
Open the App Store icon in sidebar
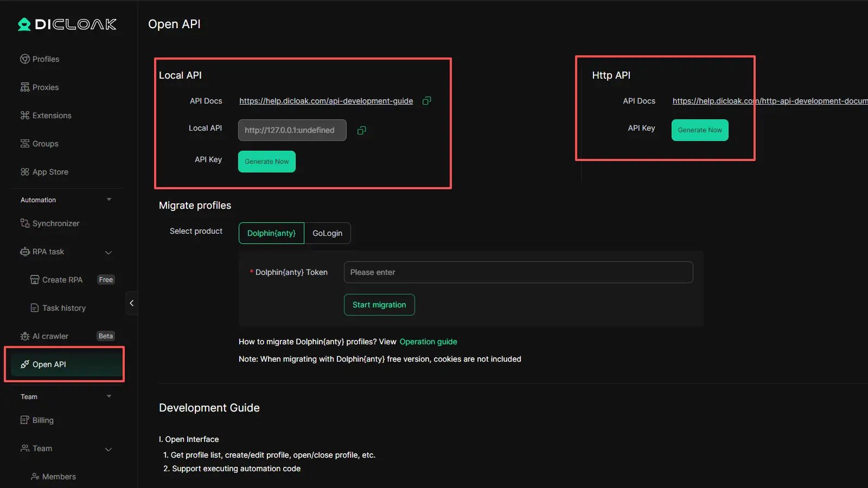click(25, 172)
